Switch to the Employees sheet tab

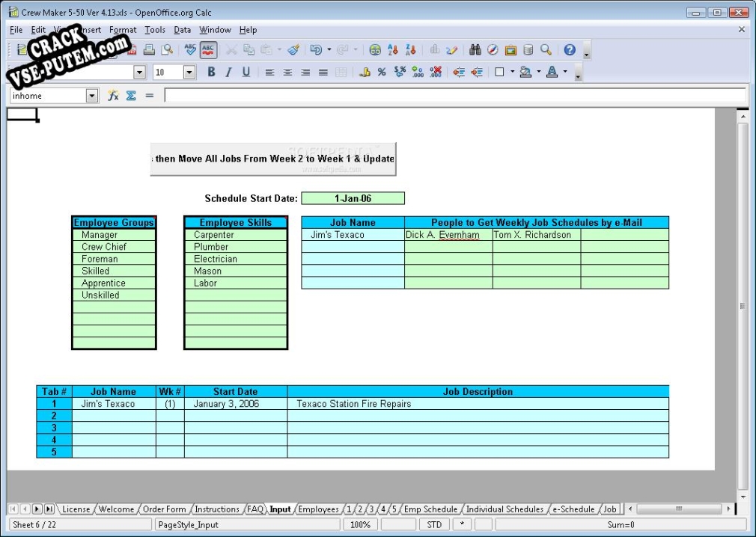[x=318, y=509]
